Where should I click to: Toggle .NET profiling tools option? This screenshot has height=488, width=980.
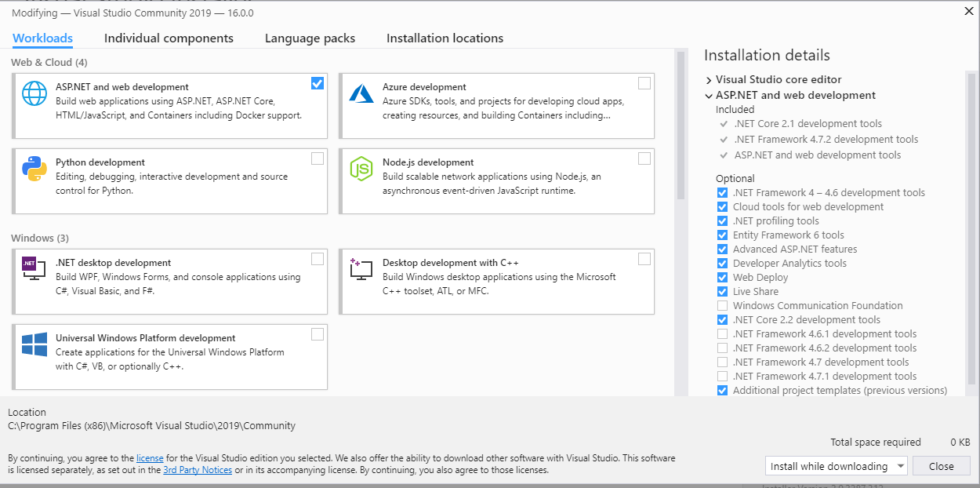click(x=722, y=221)
